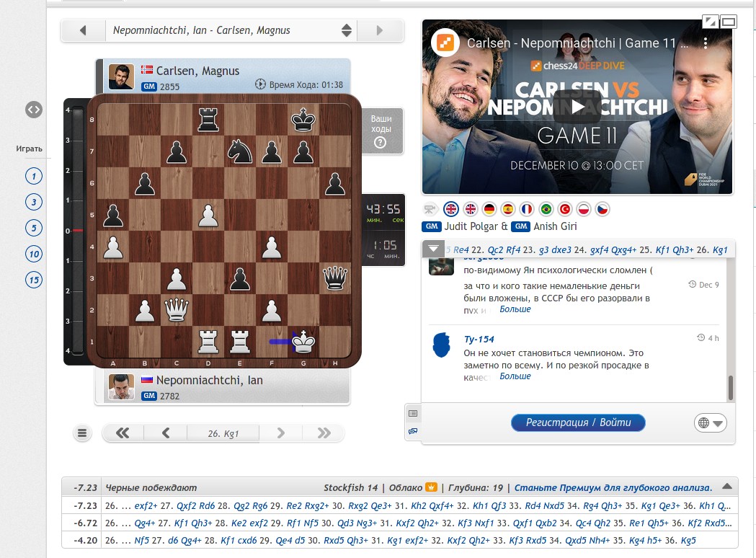The width and height of the screenshot is (756, 558).
Task: Open Judit Polgar's profile link
Action: pyautogui.click(x=471, y=226)
